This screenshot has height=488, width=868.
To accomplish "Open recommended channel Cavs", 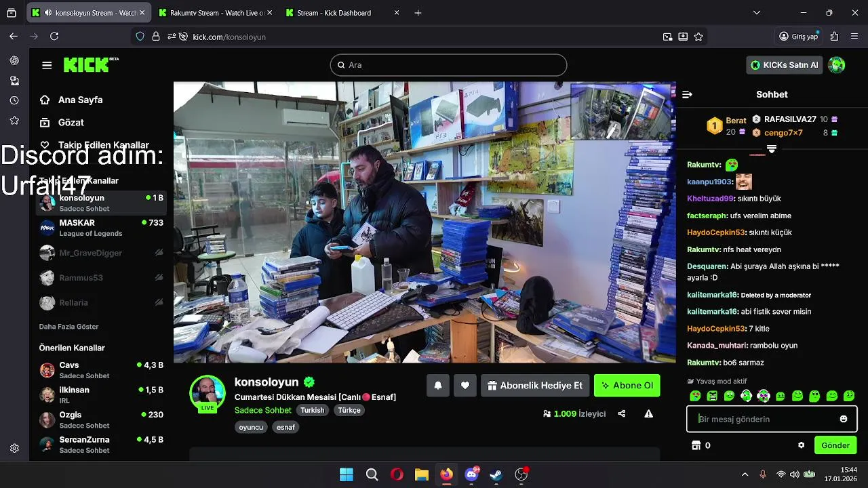I will [x=102, y=370].
